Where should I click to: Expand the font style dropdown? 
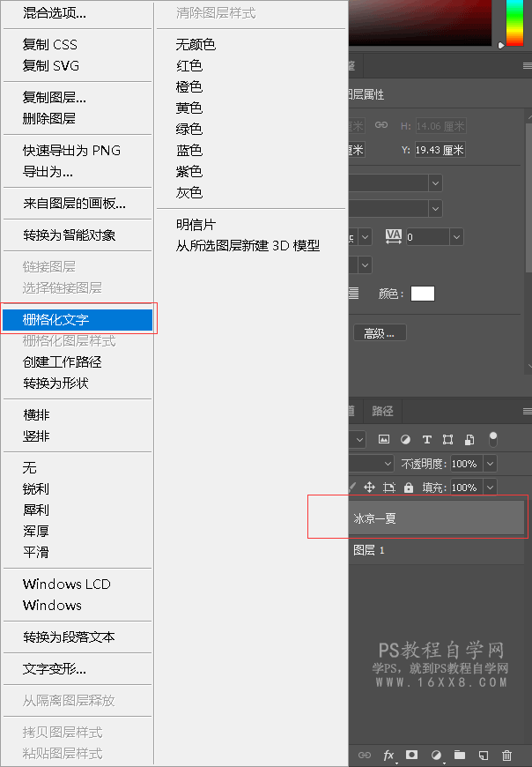click(x=435, y=208)
